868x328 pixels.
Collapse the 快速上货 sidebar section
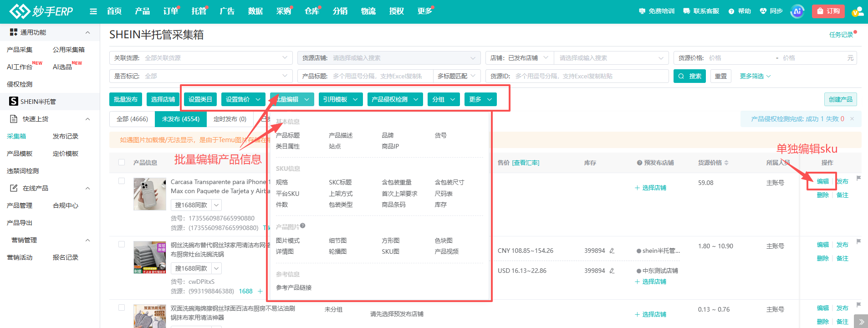pos(88,119)
